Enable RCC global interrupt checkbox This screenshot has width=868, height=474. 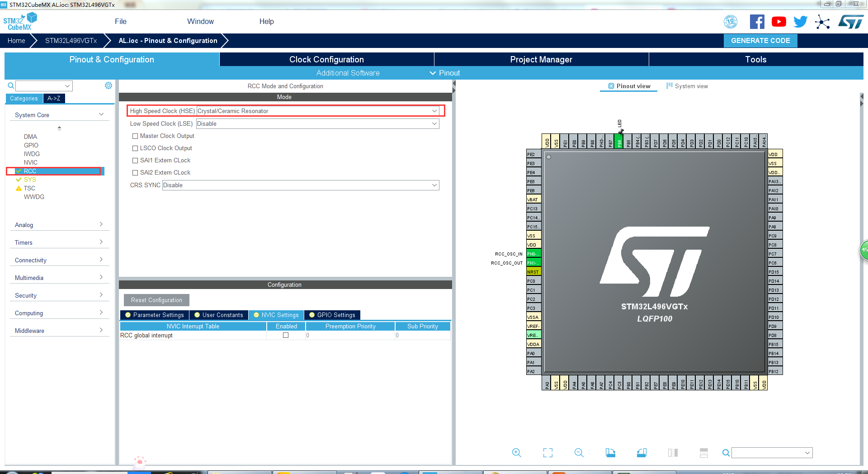286,335
